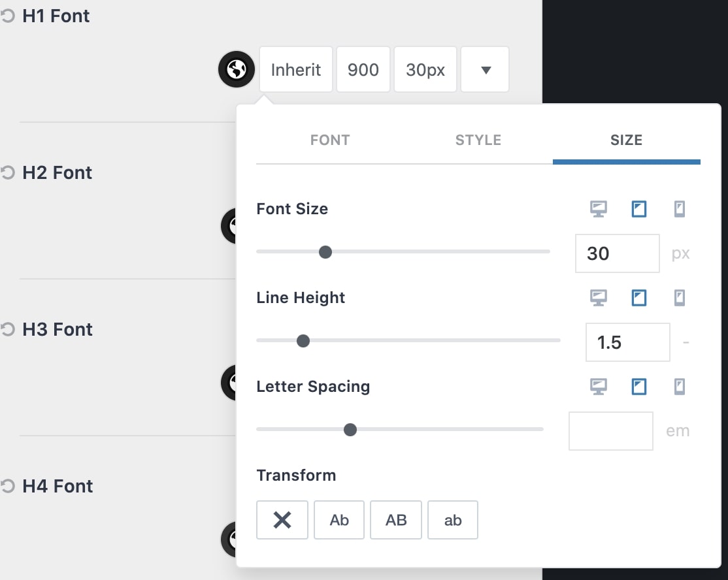Image resolution: width=728 pixels, height=580 pixels.
Task: Reset H1 Font with the undo icon
Action: (7, 16)
